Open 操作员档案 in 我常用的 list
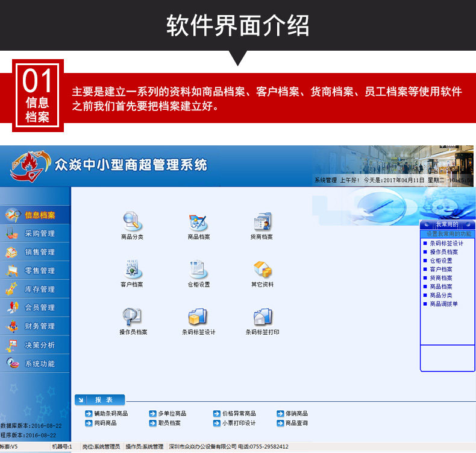The image size is (476, 453). tap(444, 252)
